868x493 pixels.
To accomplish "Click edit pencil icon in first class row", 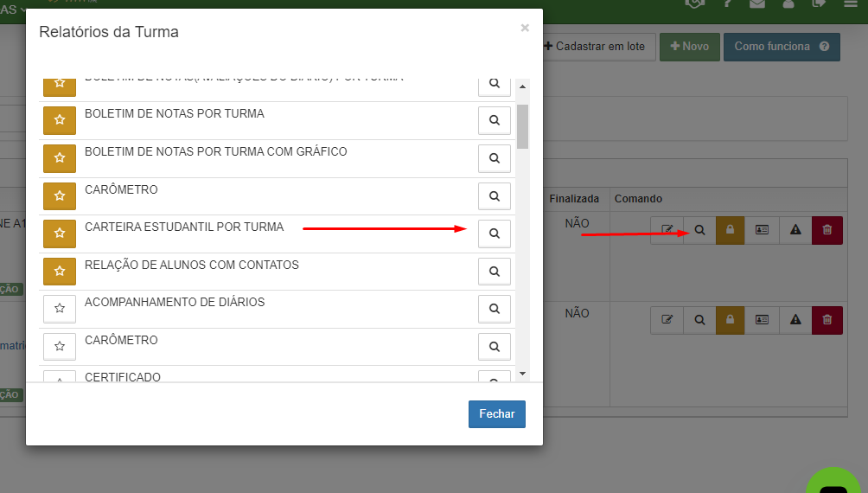I will tap(667, 230).
